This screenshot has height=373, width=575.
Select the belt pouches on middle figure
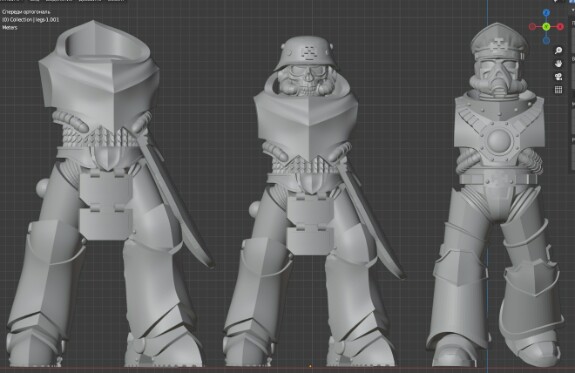click(310, 224)
